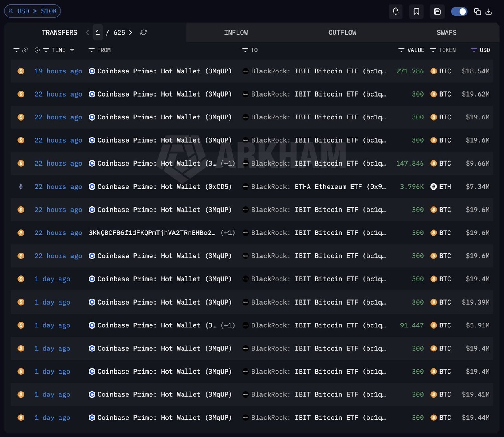Open the USD column filter
Viewport: 504px width, 437px height.
pos(474,50)
